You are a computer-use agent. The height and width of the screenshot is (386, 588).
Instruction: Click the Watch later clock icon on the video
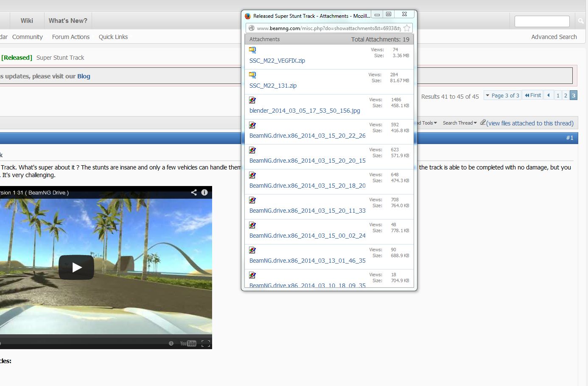click(x=171, y=343)
